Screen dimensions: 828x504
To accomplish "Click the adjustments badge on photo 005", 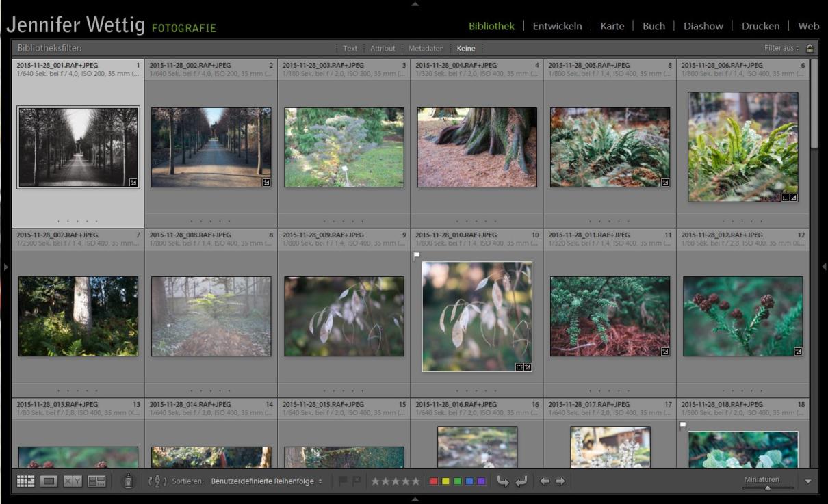I will tap(665, 183).
